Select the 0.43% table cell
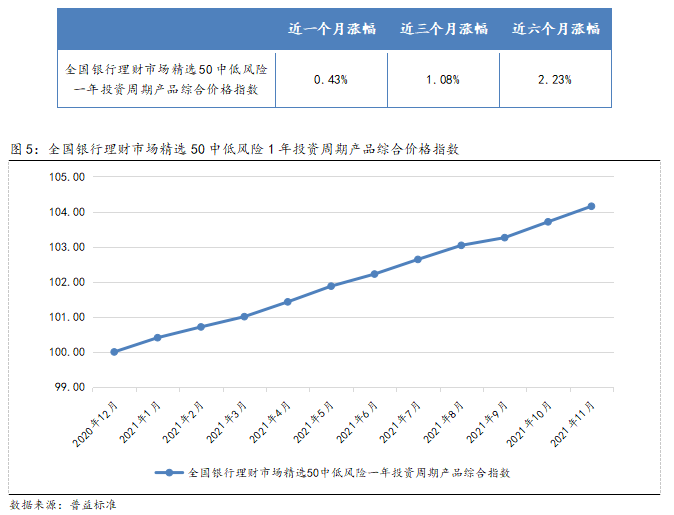674x515 pixels. coord(330,79)
